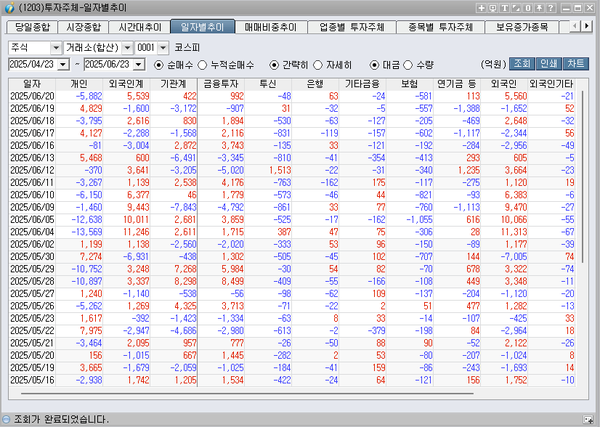
Task: Click the 조회 search button
Action: [x=522, y=64]
